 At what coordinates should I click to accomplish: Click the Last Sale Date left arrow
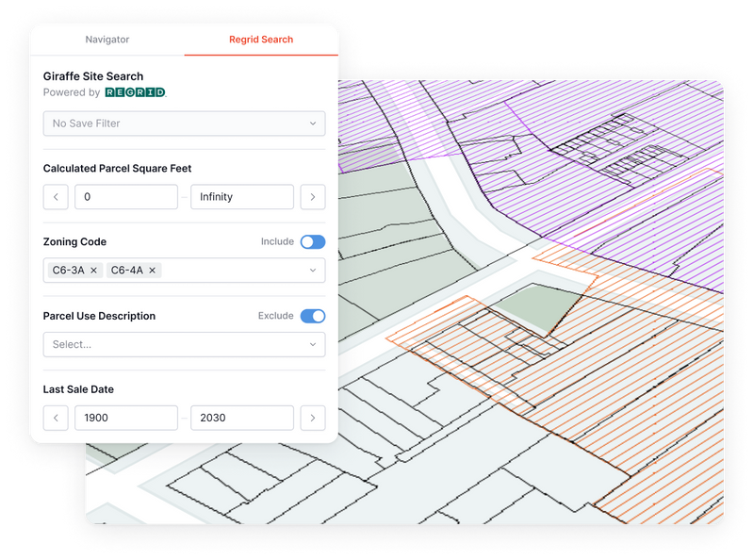pyautogui.click(x=56, y=418)
